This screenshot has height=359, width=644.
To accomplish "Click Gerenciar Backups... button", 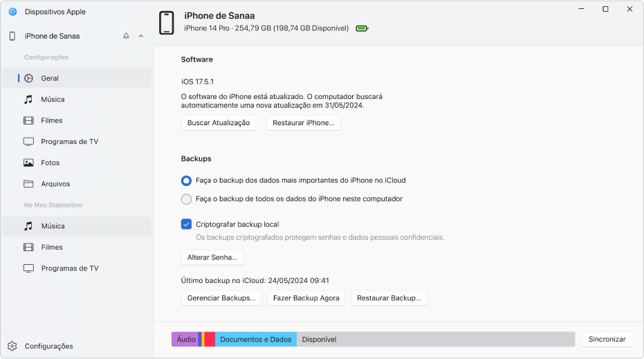I will coord(221,298).
